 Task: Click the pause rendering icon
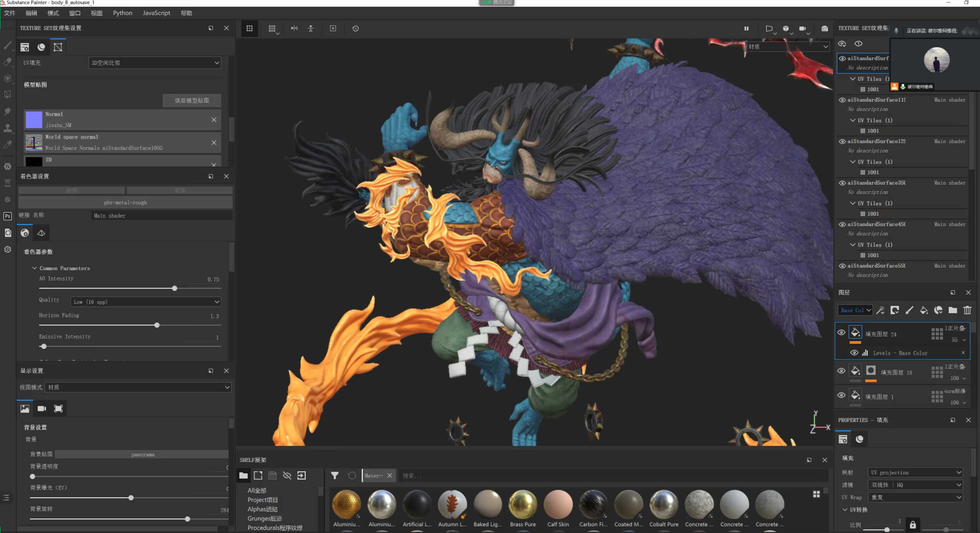coord(746,29)
